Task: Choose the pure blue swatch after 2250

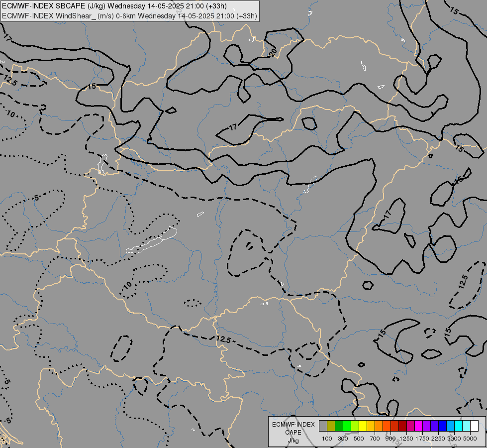Action: tap(443, 426)
